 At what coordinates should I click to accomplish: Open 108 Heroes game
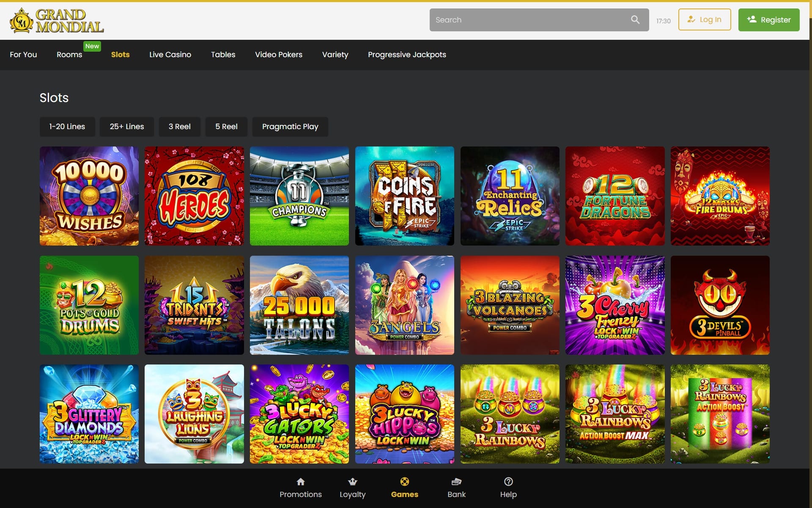[194, 196]
